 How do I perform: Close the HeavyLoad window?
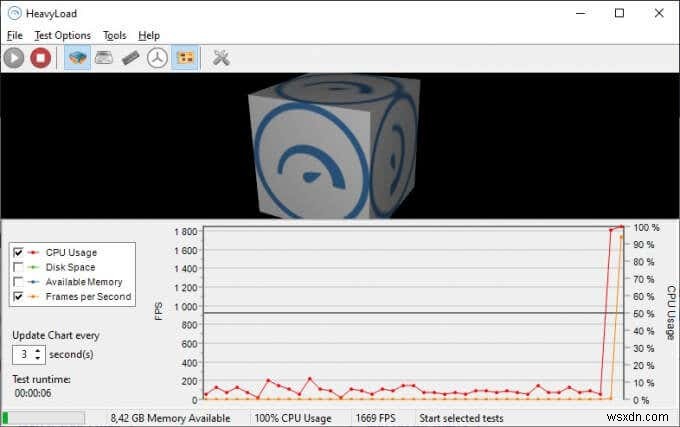(x=659, y=13)
